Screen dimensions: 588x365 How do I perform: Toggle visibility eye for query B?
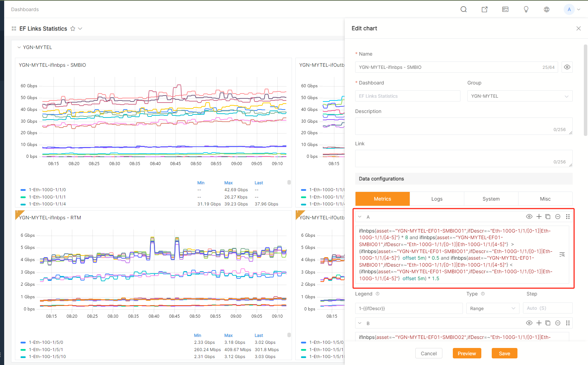(x=529, y=323)
